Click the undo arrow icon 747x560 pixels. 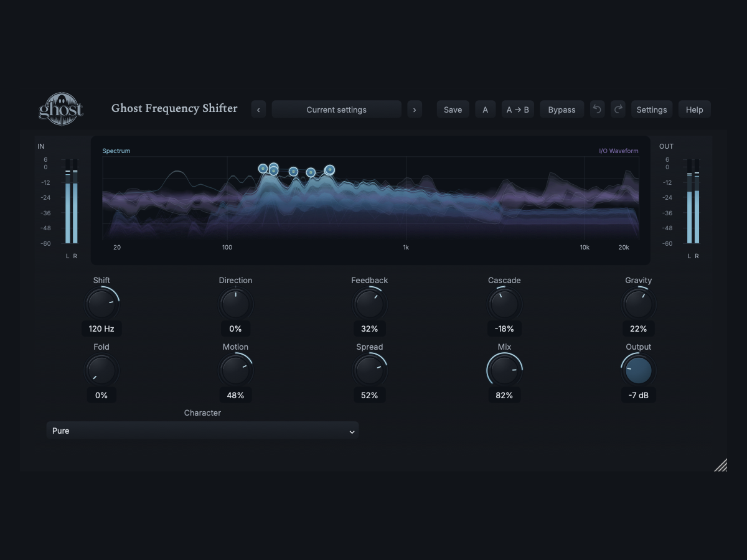tap(597, 110)
